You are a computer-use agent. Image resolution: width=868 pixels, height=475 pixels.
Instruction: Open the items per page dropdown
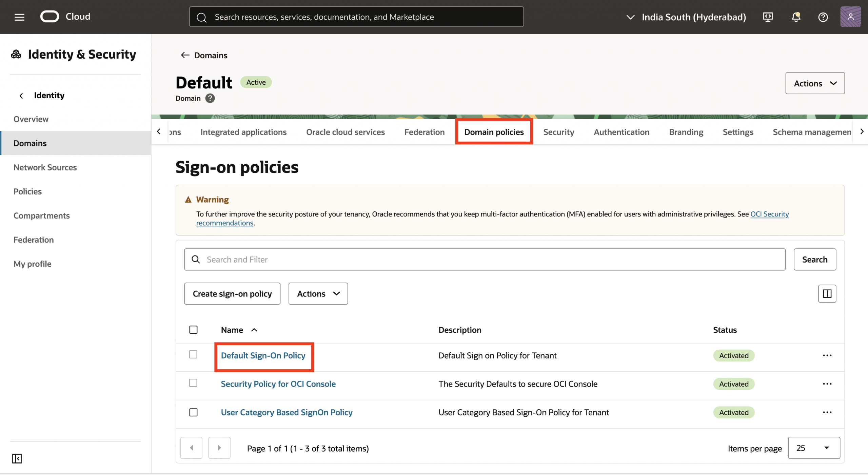coord(814,448)
